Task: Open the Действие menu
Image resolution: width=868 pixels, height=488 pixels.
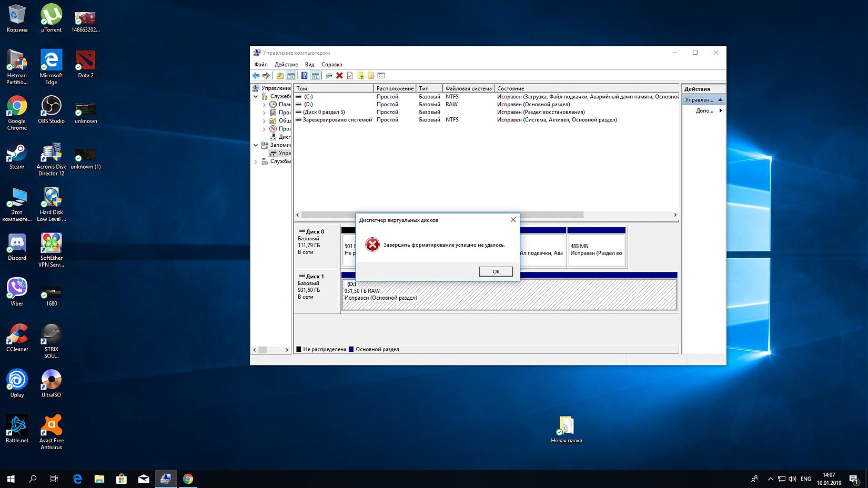Action: (286, 65)
